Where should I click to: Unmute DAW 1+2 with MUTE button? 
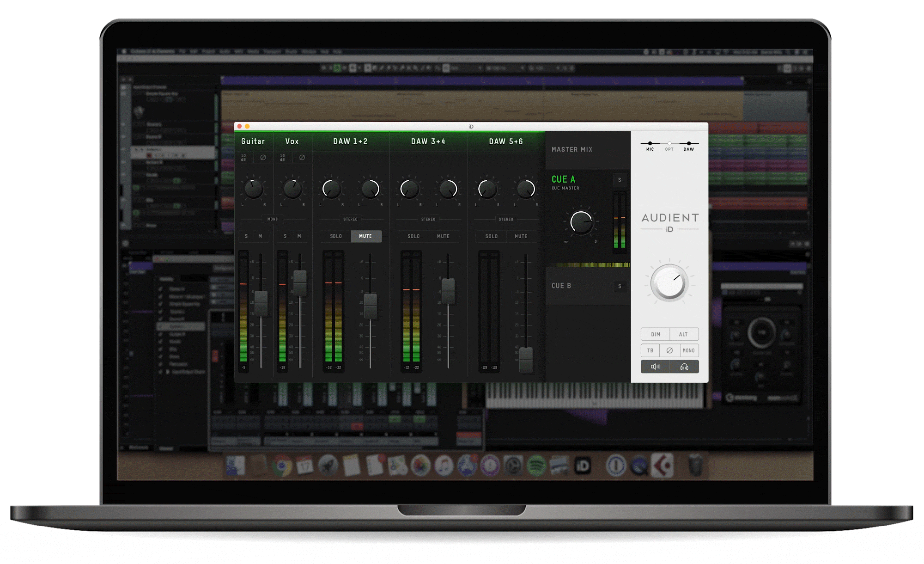tap(366, 236)
